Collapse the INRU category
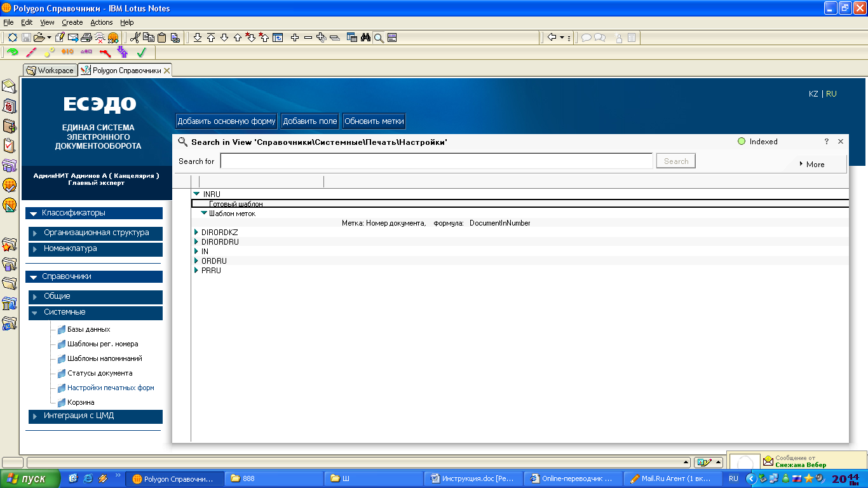The height and width of the screenshot is (488, 868). coord(196,194)
